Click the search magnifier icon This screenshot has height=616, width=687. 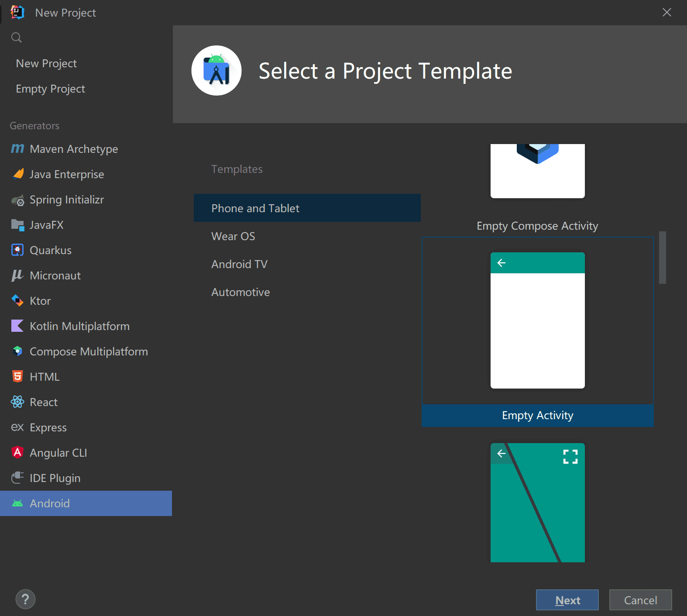(x=17, y=38)
